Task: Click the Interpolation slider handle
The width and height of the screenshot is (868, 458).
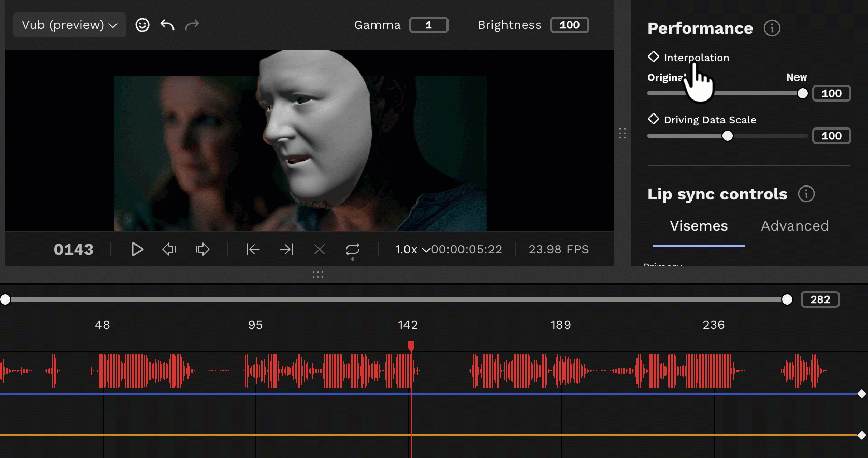Action: pyautogui.click(x=802, y=93)
